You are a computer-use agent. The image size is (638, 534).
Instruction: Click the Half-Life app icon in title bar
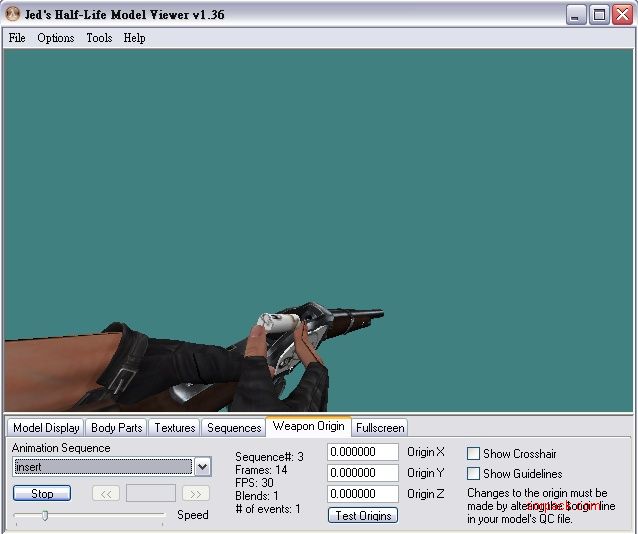12,14
